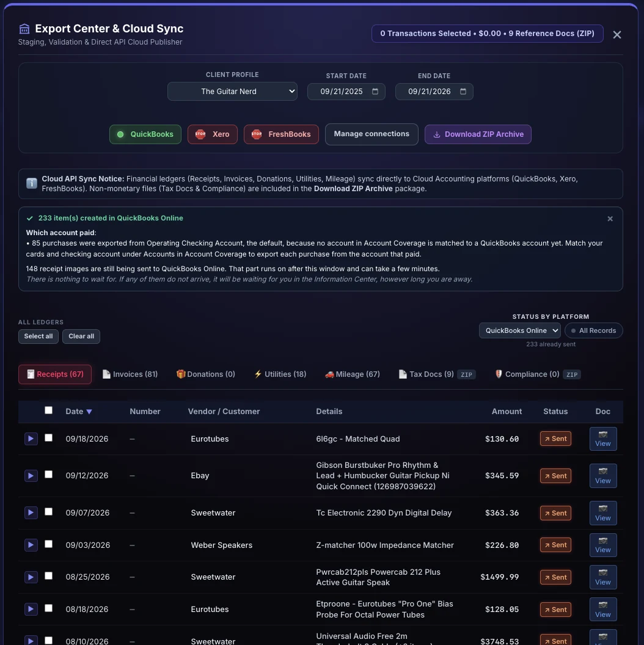Click Select all ledgers

38,337
